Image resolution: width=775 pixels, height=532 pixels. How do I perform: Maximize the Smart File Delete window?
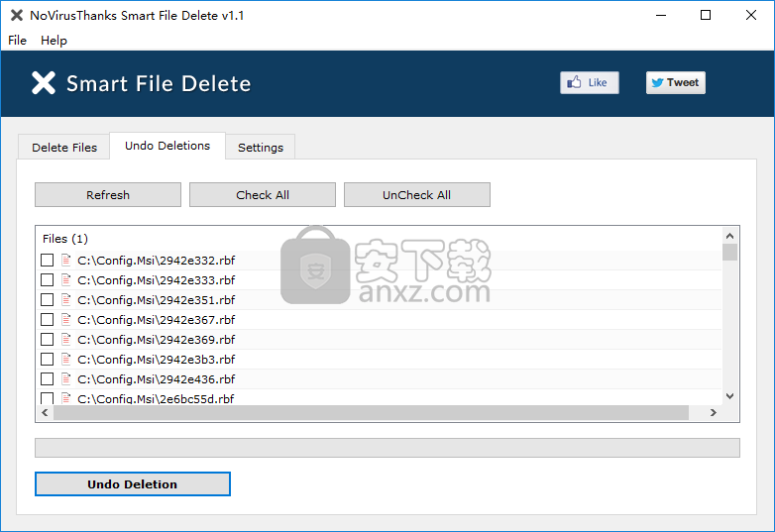tap(706, 15)
